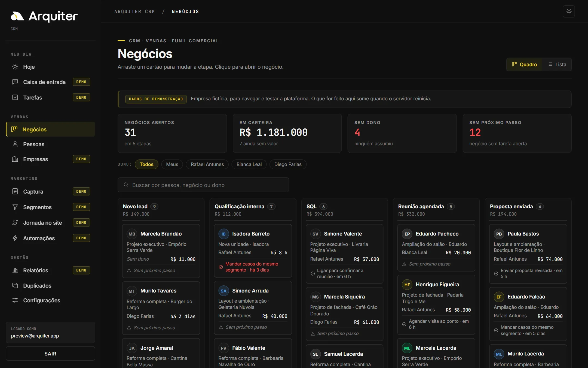This screenshot has width=588, height=368.
Task: Open Relatórios via its chart icon
Action: 15,270
